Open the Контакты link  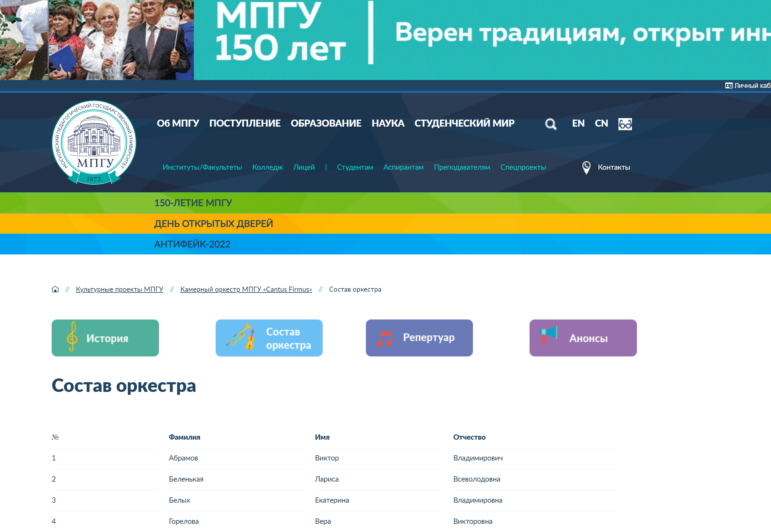[614, 167]
